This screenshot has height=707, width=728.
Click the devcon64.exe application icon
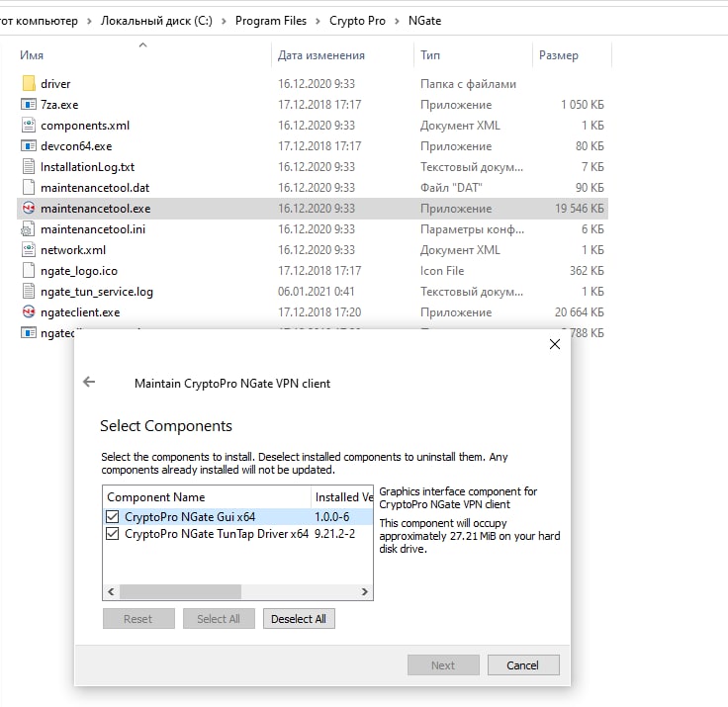pos(29,146)
